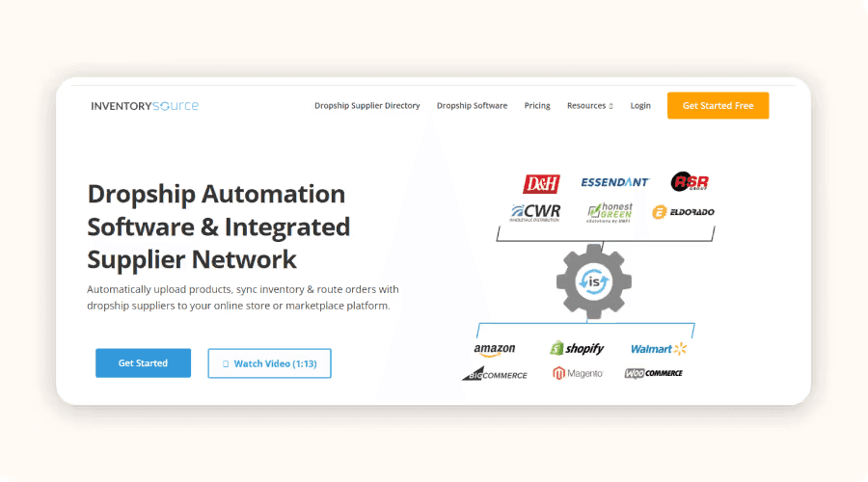
Task: Click the BigCommerce platform logo
Action: pos(495,373)
